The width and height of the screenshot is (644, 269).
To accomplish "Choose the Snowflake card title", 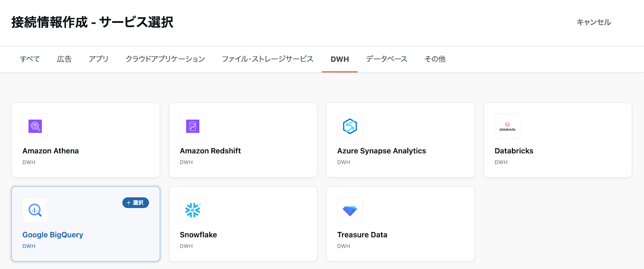I will pyautogui.click(x=198, y=235).
